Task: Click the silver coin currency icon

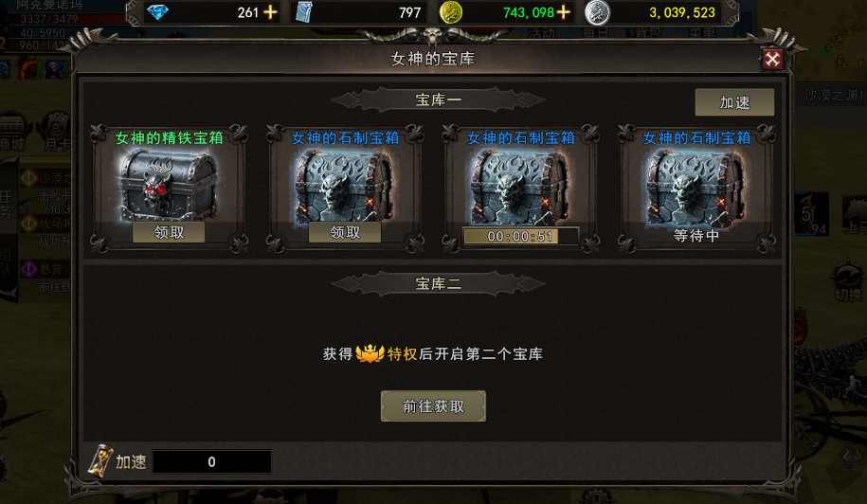Action: [598, 12]
